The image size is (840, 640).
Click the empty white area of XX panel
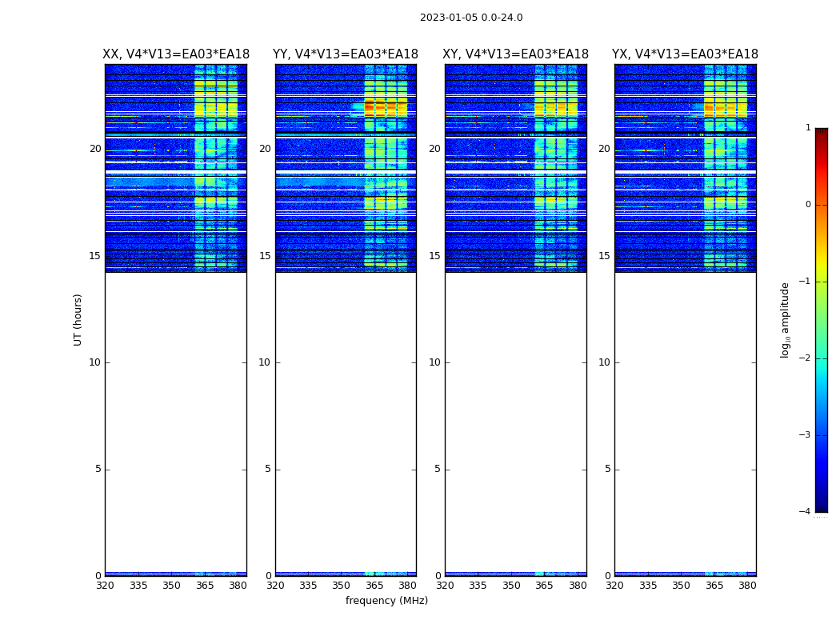coord(176,422)
